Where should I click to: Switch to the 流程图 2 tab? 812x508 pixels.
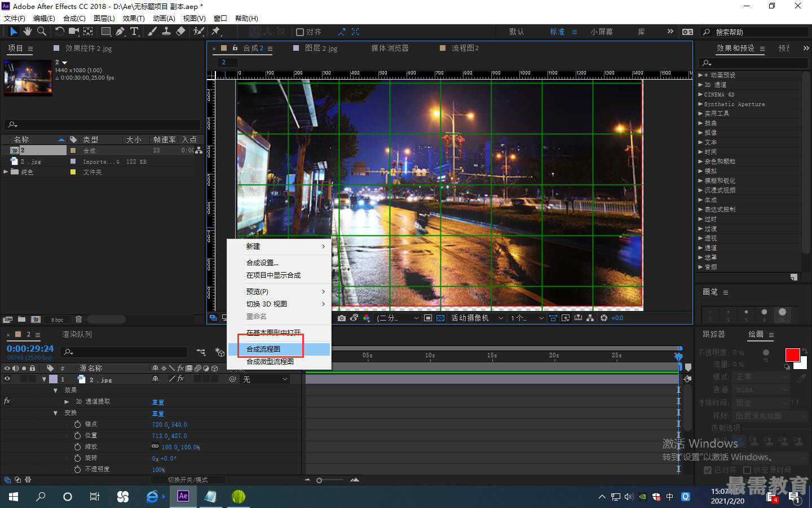point(465,49)
